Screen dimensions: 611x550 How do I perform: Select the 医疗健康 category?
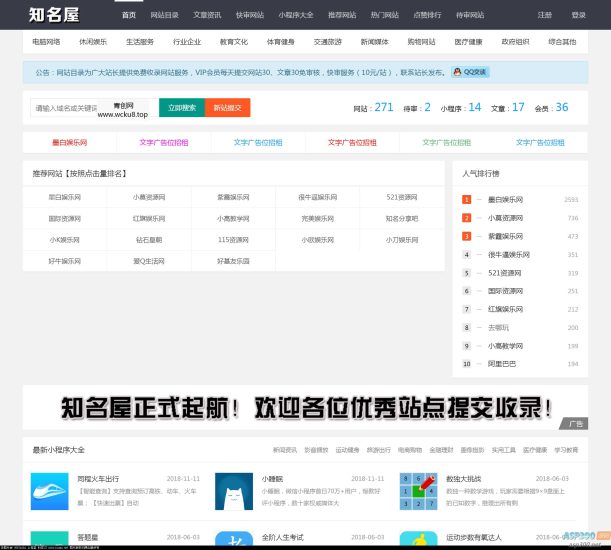tap(468, 42)
